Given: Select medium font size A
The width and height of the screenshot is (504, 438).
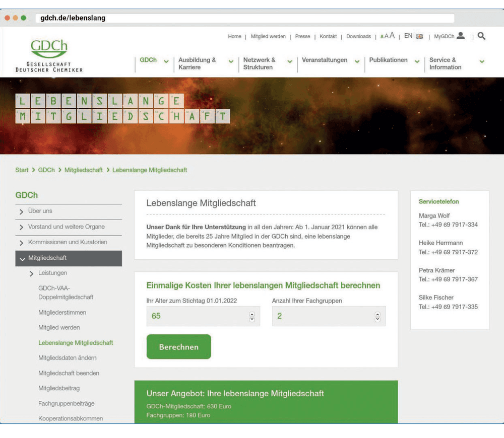Looking at the screenshot, I should click(x=387, y=36).
